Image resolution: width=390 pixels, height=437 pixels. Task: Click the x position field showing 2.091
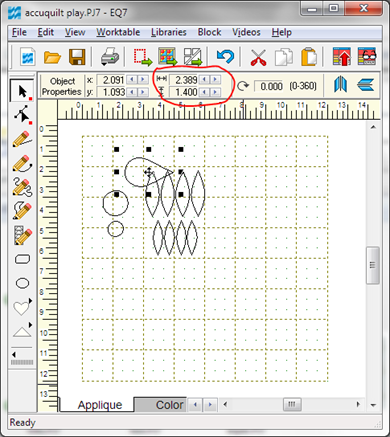tap(111, 80)
